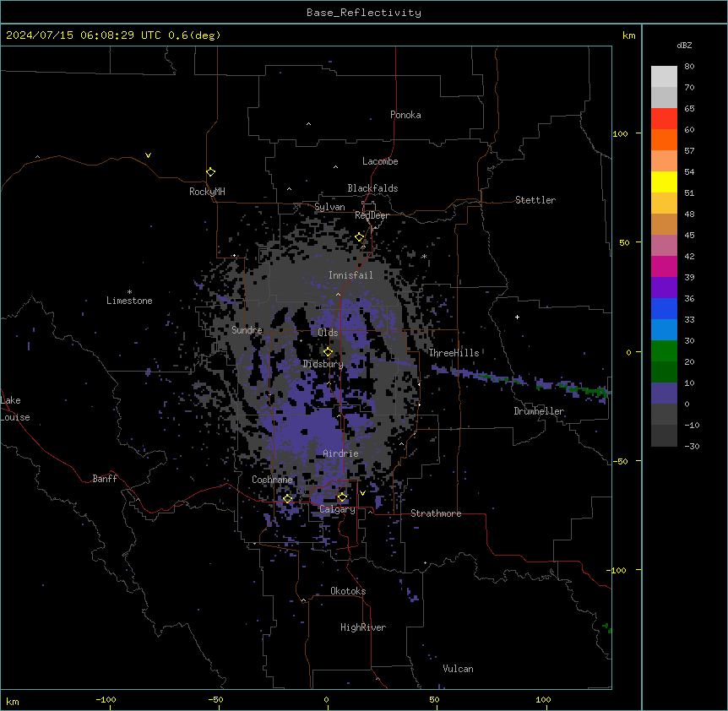Screen dimensions: 728x711
Task: Select the darkest gray -30 to -10 swatch
Action: click(664, 436)
